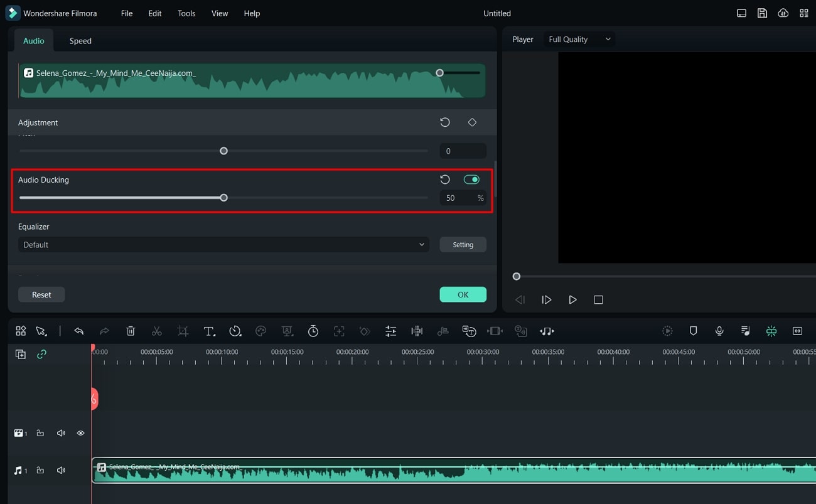
Task: Open the Equalizer Setting button
Action: pyautogui.click(x=463, y=245)
